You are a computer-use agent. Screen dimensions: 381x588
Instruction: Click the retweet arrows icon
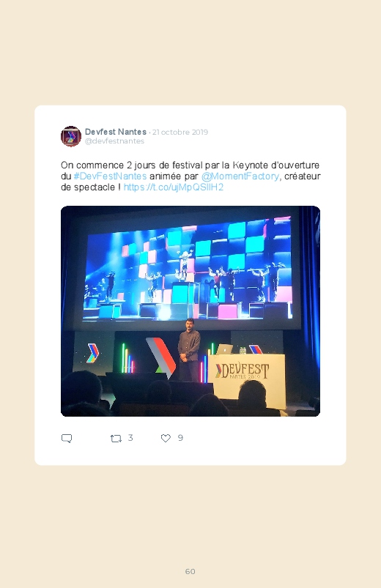116,438
